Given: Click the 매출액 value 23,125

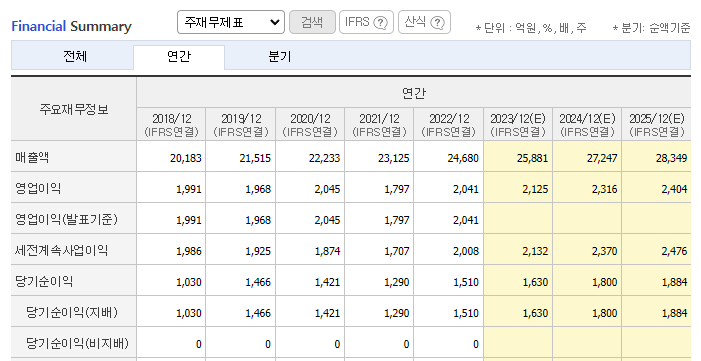Looking at the screenshot, I should coord(393,158).
